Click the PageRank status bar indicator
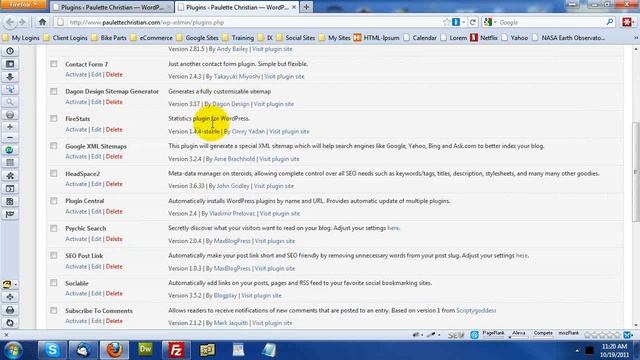 [493, 334]
